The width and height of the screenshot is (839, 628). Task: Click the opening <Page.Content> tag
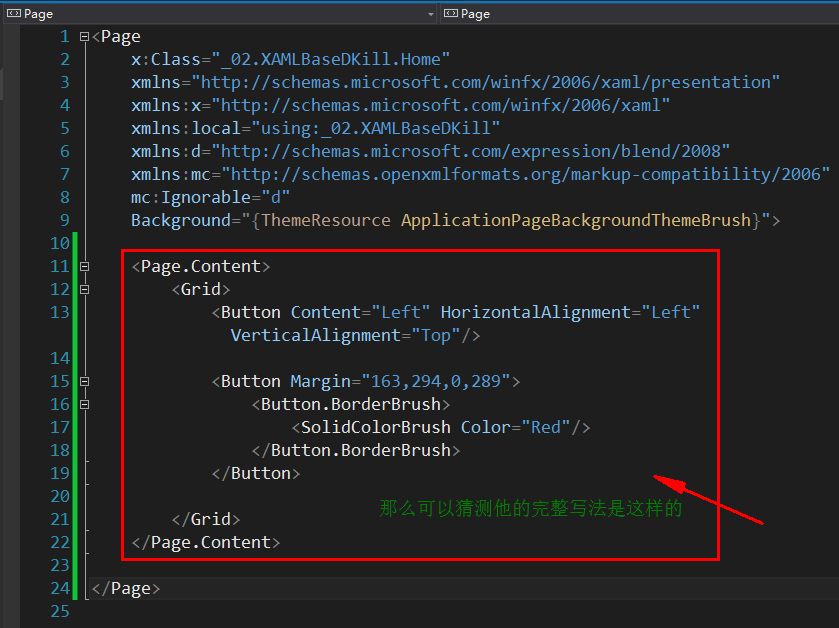pos(201,266)
